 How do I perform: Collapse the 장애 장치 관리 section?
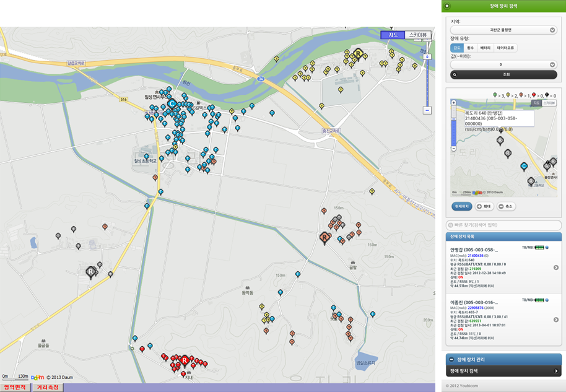coord(451,359)
